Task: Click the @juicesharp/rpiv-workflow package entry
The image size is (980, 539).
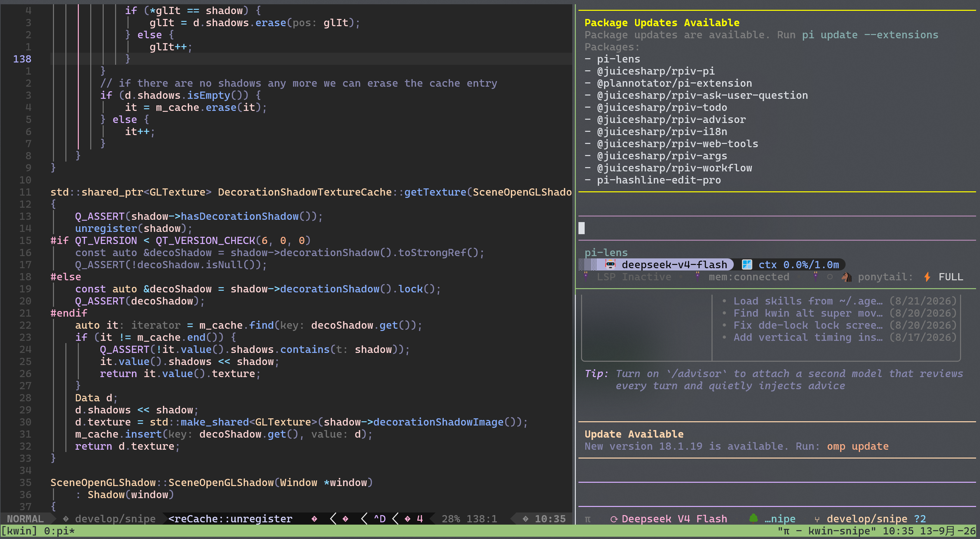Action: tap(674, 168)
